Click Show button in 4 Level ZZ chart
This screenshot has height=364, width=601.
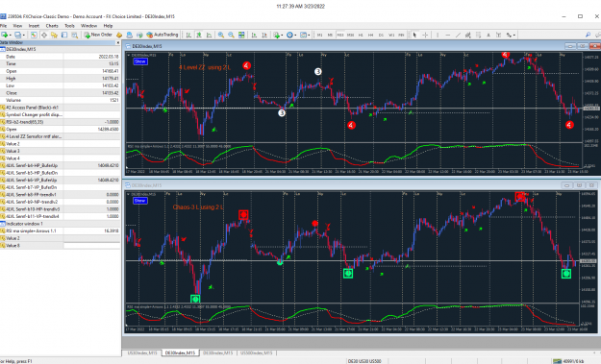point(140,61)
